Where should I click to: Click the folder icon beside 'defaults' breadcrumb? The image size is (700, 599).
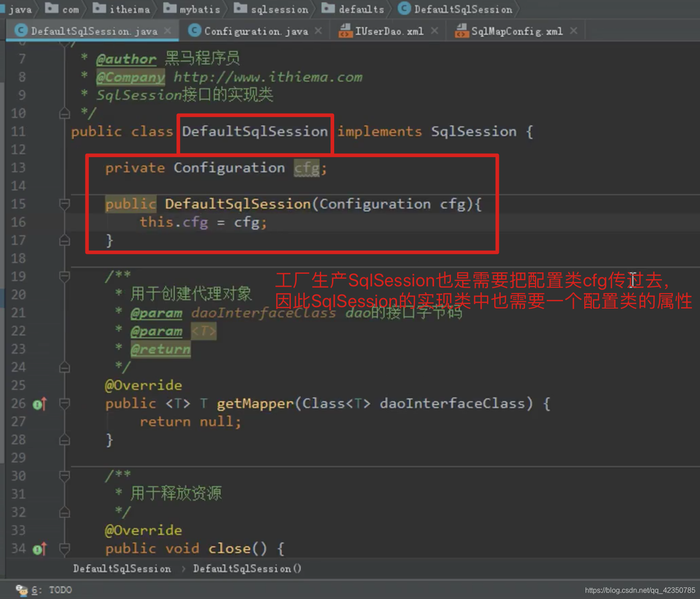click(x=328, y=8)
